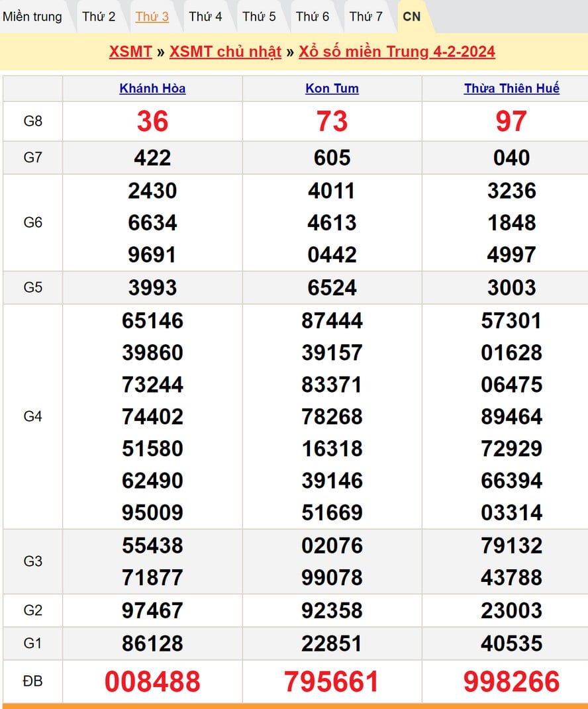The height and width of the screenshot is (709, 588).
Task: Open the Khánh Hòa province link
Action: pos(152,89)
